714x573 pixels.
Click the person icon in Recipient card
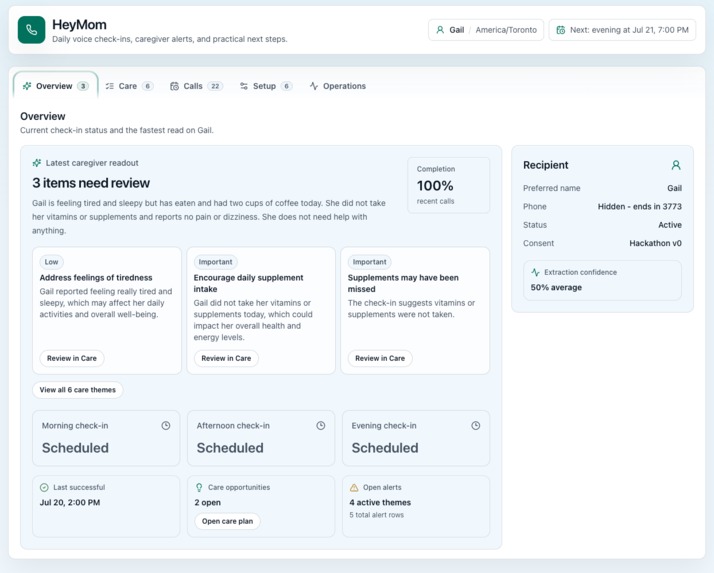[676, 165]
